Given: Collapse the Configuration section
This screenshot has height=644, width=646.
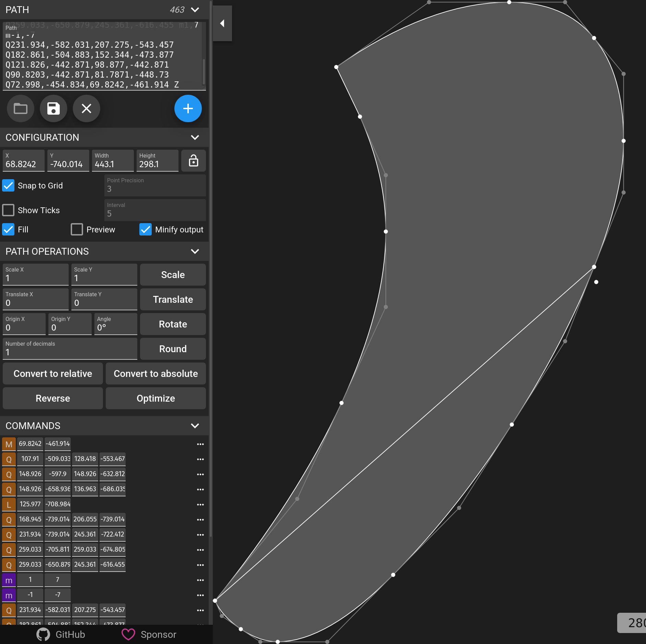Looking at the screenshot, I should [195, 137].
